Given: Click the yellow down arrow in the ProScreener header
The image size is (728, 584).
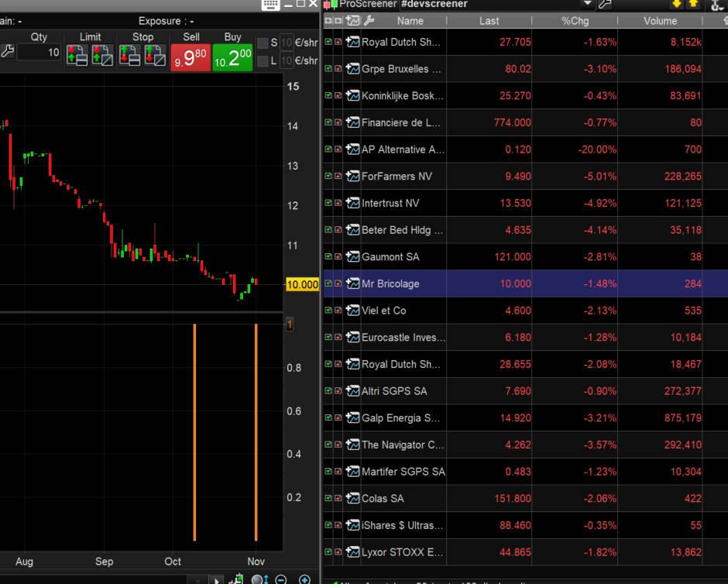Looking at the screenshot, I should click(676, 4).
